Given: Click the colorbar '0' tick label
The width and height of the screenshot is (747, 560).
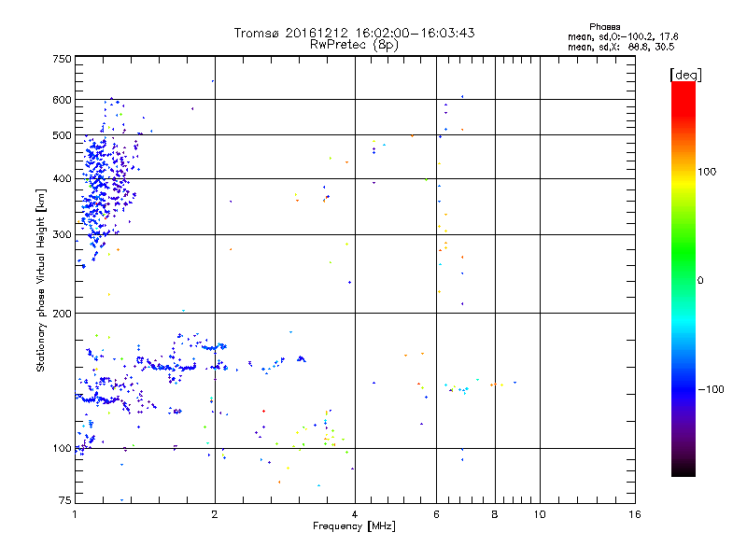Looking at the screenshot, I should tap(700, 281).
